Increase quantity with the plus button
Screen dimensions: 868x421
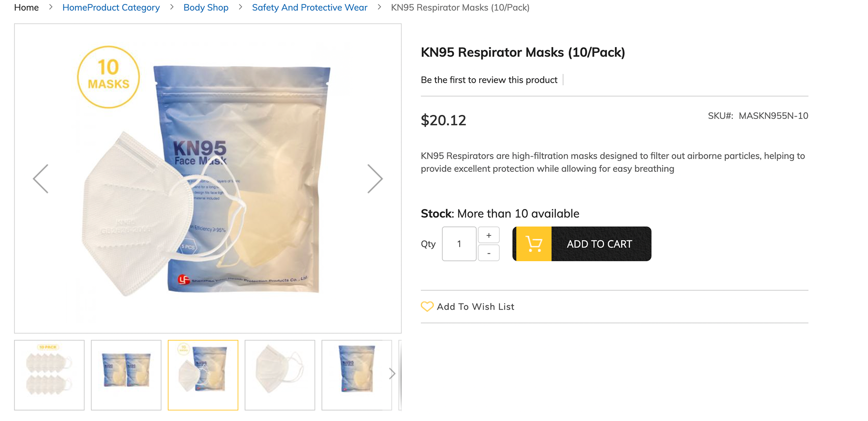click(x=489, y=235)
